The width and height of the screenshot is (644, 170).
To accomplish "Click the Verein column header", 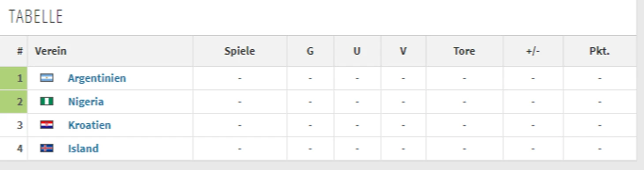I will (51, 51).
